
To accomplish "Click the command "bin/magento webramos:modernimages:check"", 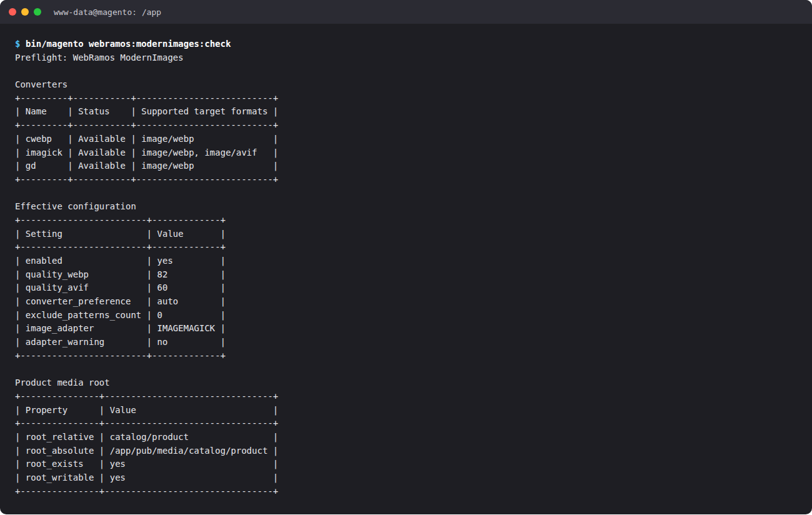I will pos(128,44).
